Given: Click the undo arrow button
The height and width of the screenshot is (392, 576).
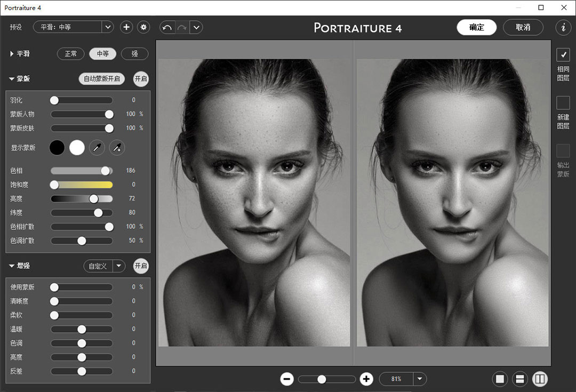Looking at the screenshot, I should (x=167, y=27).
